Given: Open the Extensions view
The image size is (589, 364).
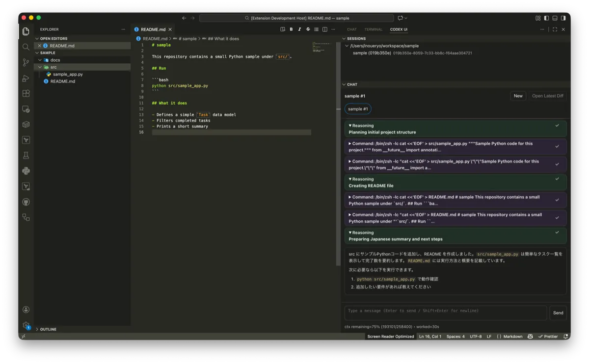Looking at the screenshot, I should [26, 93].
